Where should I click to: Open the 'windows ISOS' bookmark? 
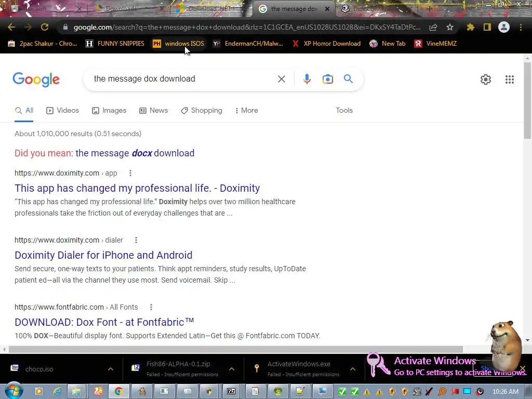tap(179, 44)
